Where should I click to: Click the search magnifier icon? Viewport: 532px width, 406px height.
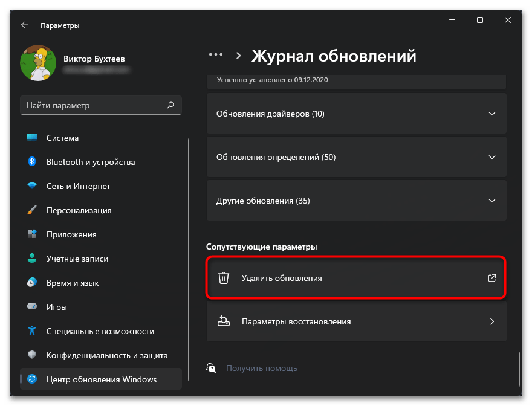[x=170, y=105]
